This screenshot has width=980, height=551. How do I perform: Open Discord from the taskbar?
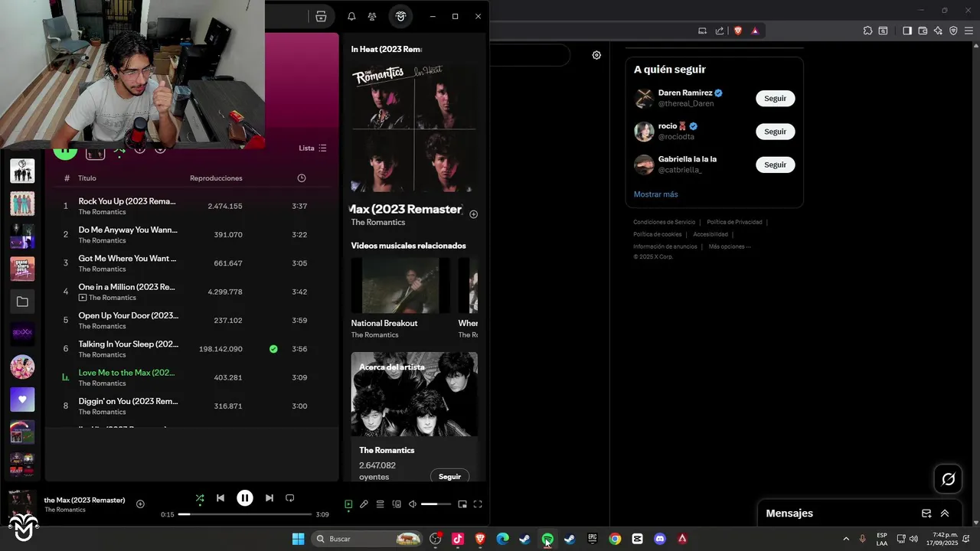tap(660, 539)
